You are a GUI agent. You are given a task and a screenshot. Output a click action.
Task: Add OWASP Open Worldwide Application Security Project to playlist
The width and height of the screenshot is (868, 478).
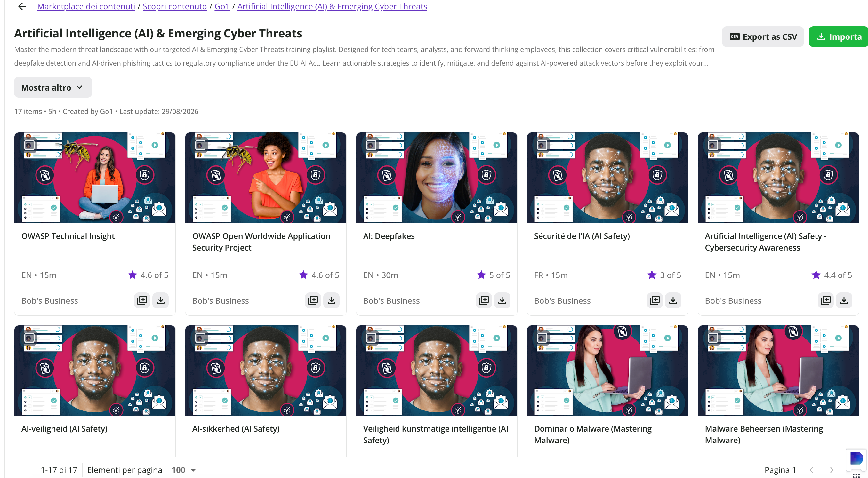[x=313, y=300]
